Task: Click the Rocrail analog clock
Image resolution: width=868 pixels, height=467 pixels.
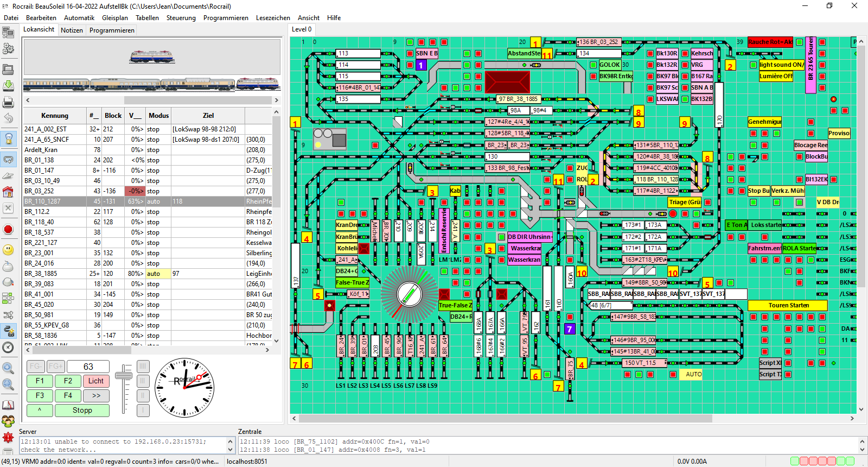Action: (x=184, y=388)
